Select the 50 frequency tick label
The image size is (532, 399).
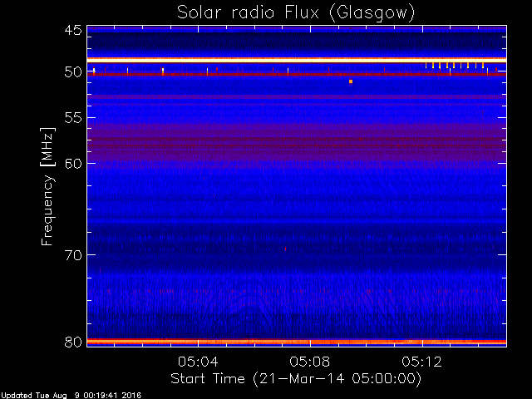73,72
